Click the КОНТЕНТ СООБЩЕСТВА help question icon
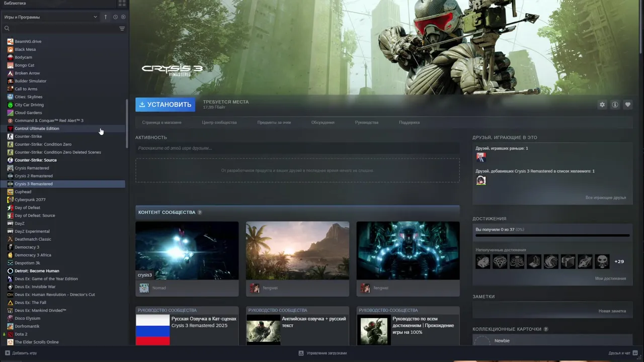The image size is (644, 362). click(200, 212)
